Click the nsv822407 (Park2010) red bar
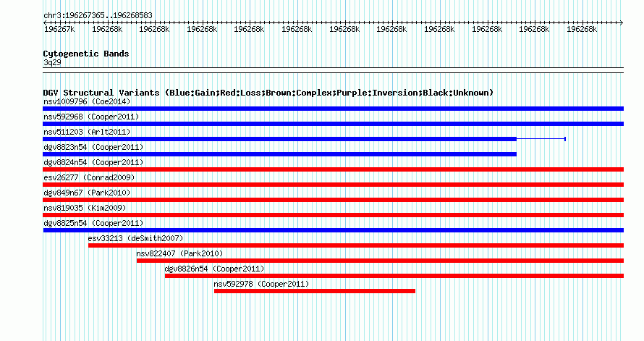644x341 pixels. [x=381, y=261]
